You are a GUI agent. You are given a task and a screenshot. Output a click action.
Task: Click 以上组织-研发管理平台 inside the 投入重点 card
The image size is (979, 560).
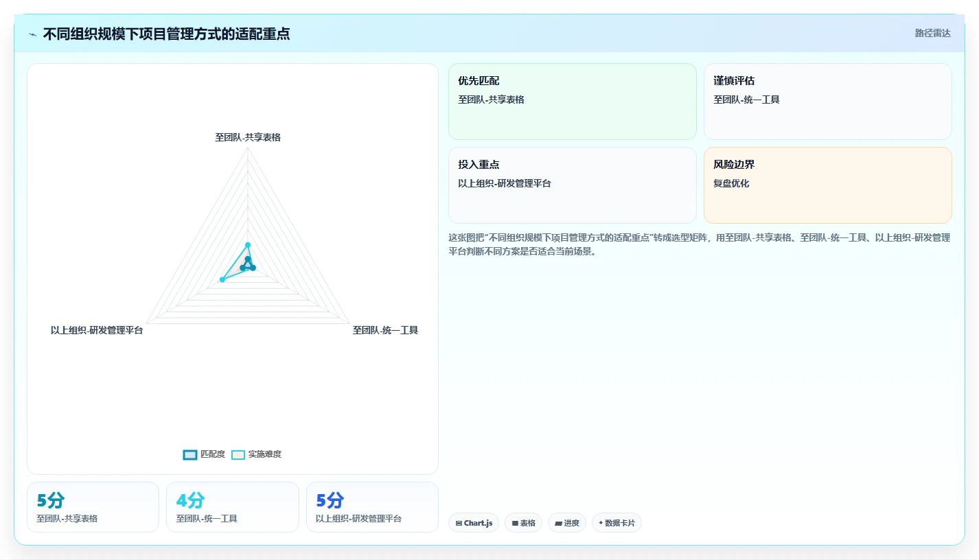(505, 183)
